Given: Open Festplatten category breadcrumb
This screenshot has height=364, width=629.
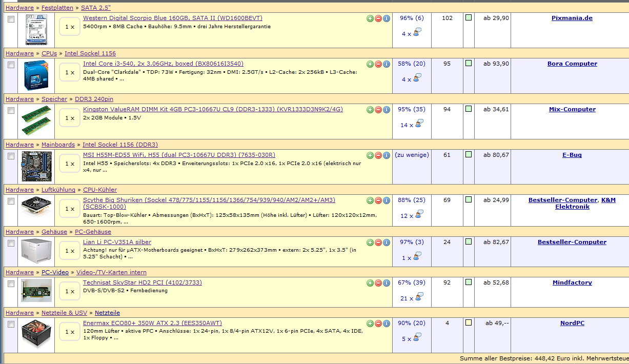Looking at the screenshot, I should coord(57,8).
